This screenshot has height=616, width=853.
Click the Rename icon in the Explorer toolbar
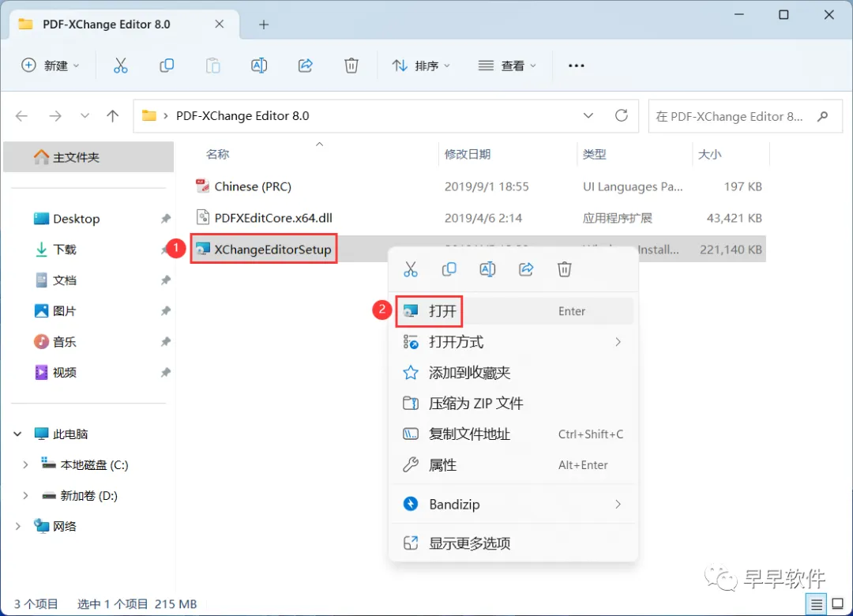click(x=259, y=66)
